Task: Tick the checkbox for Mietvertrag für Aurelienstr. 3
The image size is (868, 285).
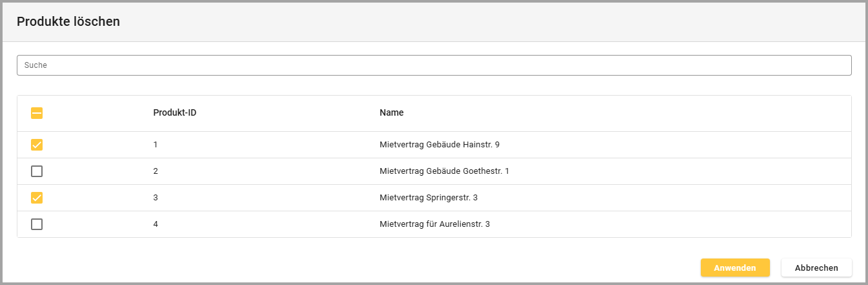Action: tap(37, 224)
